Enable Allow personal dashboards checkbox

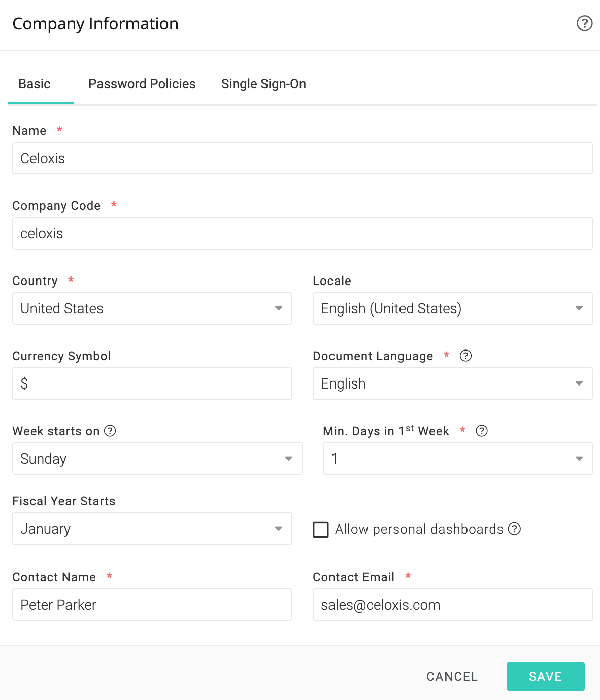[321, 530]
